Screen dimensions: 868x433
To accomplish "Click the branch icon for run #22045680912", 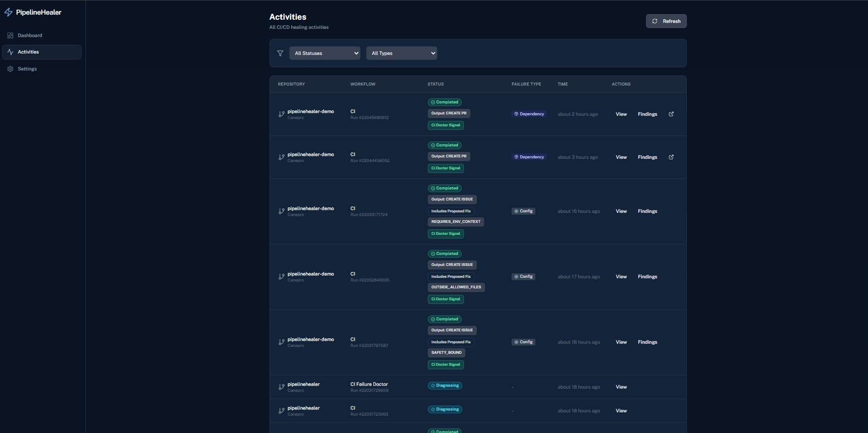I will click(281, 114).
